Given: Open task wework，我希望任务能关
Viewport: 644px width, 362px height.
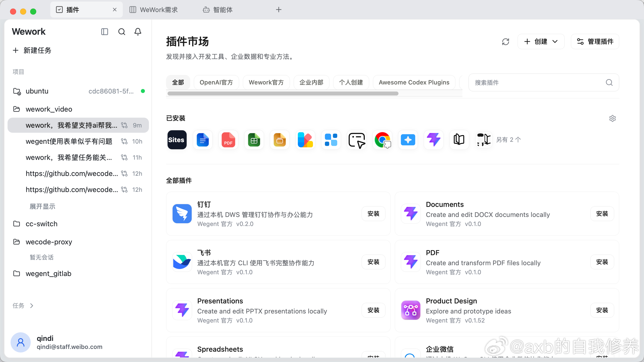Looking at the screenshot, I should click(x=78, y=157).
